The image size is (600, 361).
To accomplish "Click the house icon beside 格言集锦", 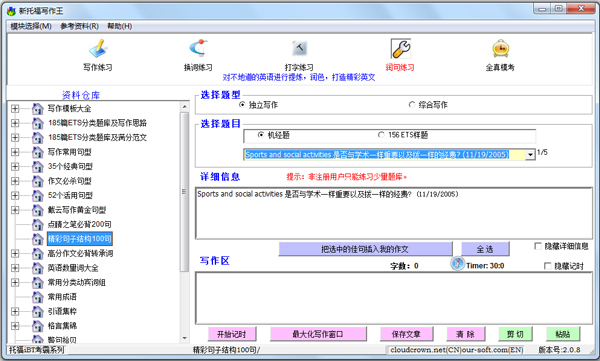I will [37, 326].
